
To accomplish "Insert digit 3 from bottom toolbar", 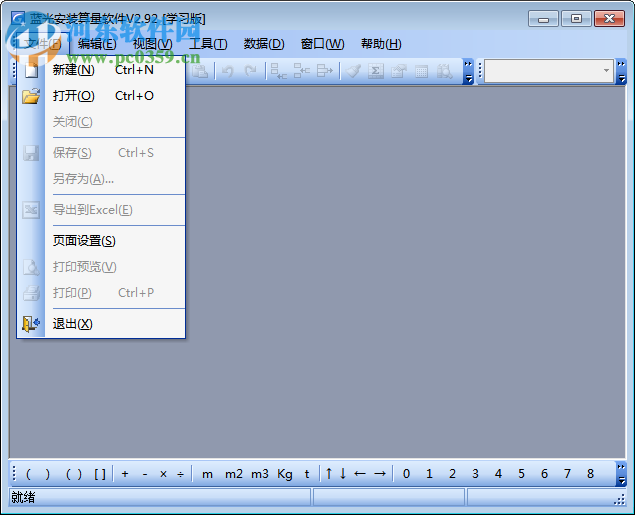I will pos(475,474).
